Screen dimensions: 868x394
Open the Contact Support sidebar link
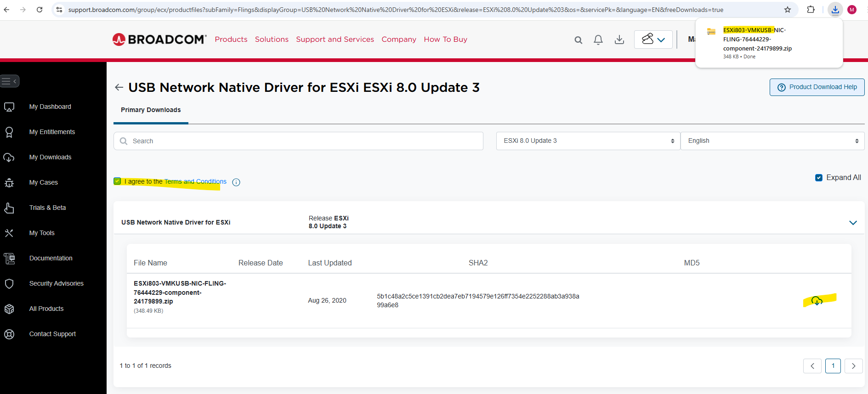pos(52,334)
